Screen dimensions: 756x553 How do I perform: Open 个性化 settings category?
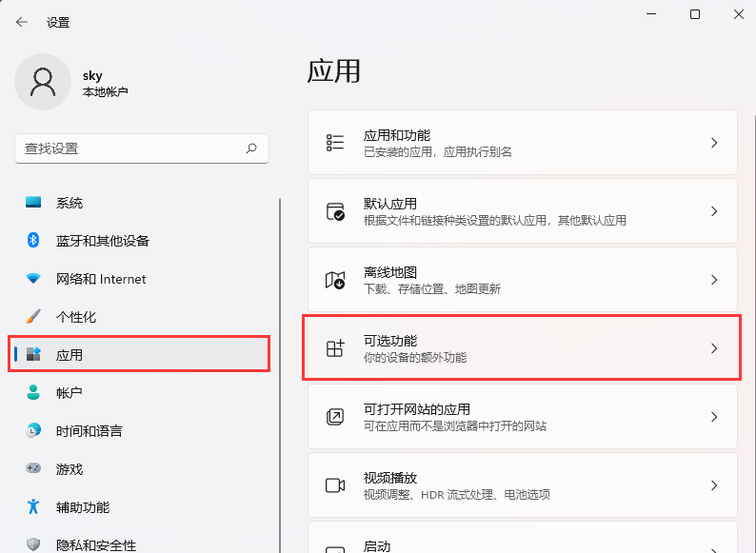[x=76, y=317]
